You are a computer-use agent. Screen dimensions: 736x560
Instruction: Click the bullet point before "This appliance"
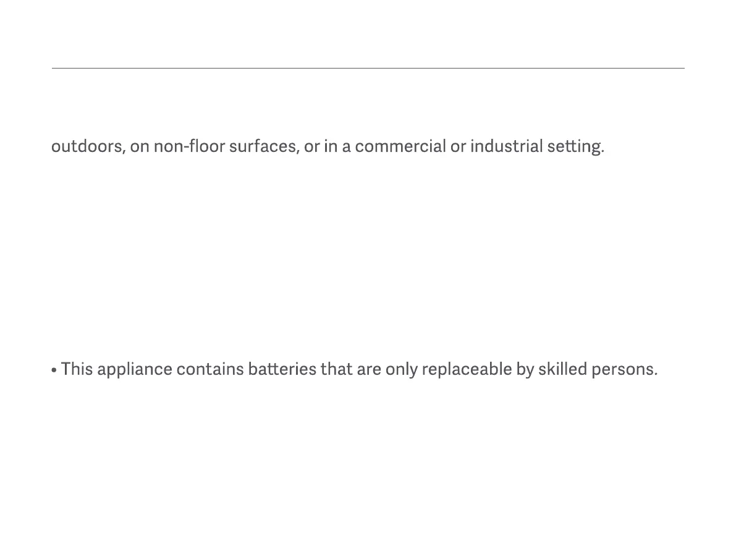pyautogui.click(x=54, y=370)
